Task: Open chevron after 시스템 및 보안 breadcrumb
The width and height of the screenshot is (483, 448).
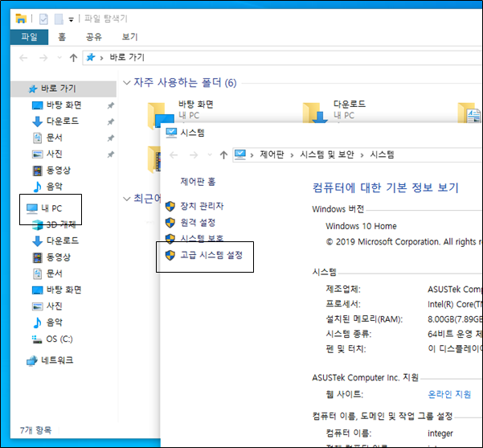Action: tap(362, 155)
